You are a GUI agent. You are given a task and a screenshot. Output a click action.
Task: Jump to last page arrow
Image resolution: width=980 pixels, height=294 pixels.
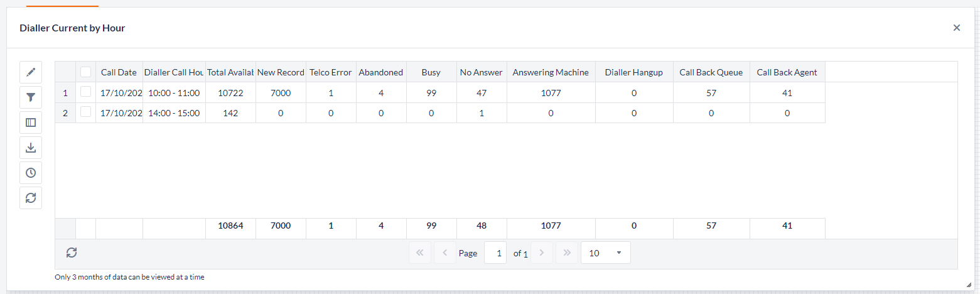pos(567,253)
